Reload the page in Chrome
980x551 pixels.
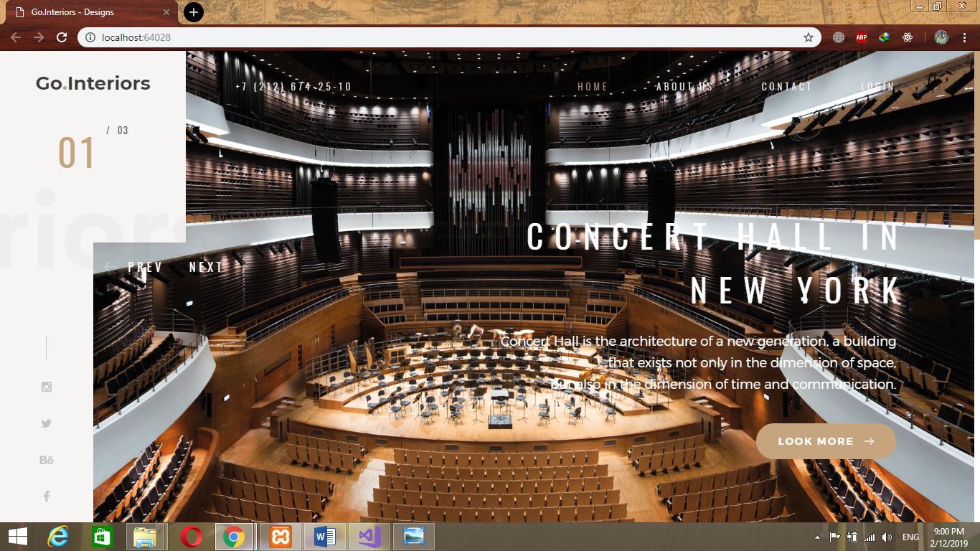click(x=62, y=37)
